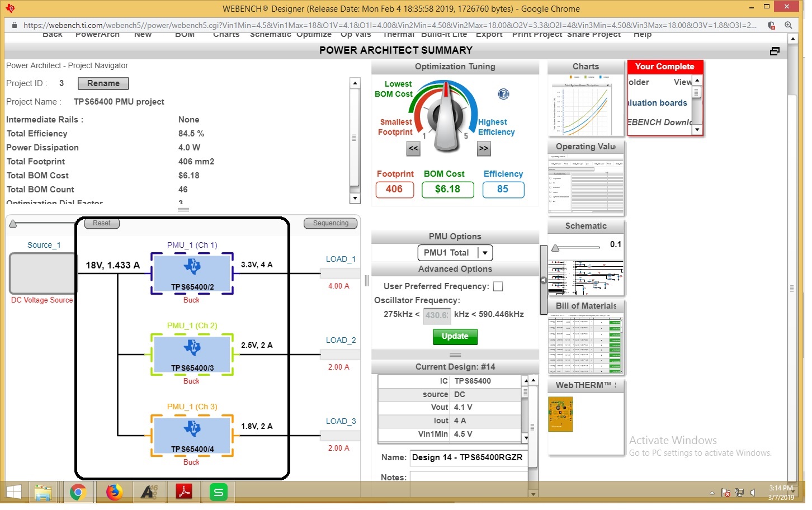Viewport: 812px width, 510px height.
Task: Open the Export menu item
Action: [x=489, y=34]
